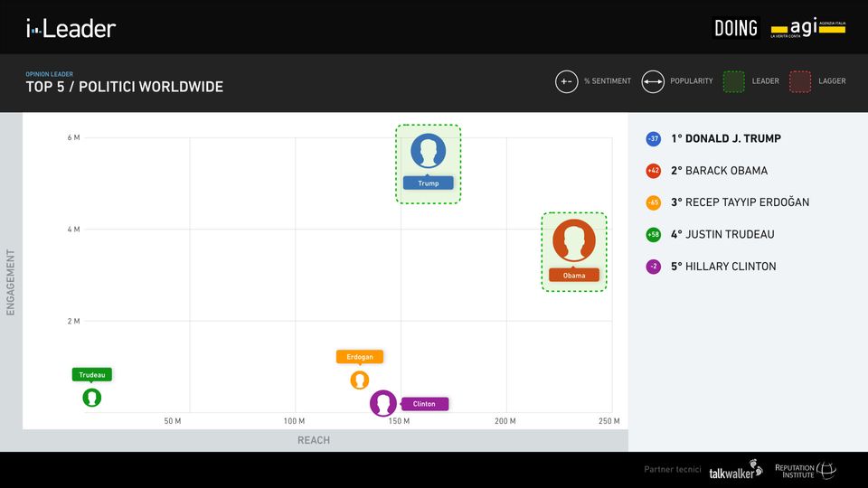Select 1° Donald J. Trump in ranking
Image resolution: width=868 pixels, height=488 pixels.
(725, 139)
